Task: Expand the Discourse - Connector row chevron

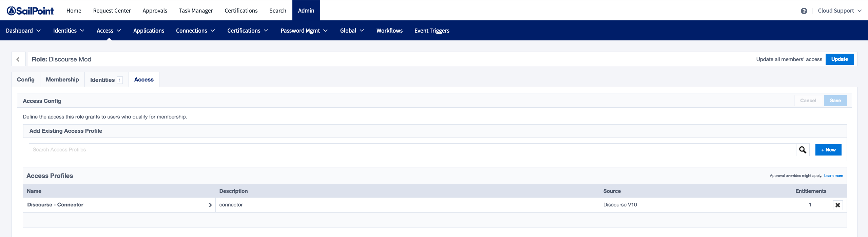Action: (210, 205)
